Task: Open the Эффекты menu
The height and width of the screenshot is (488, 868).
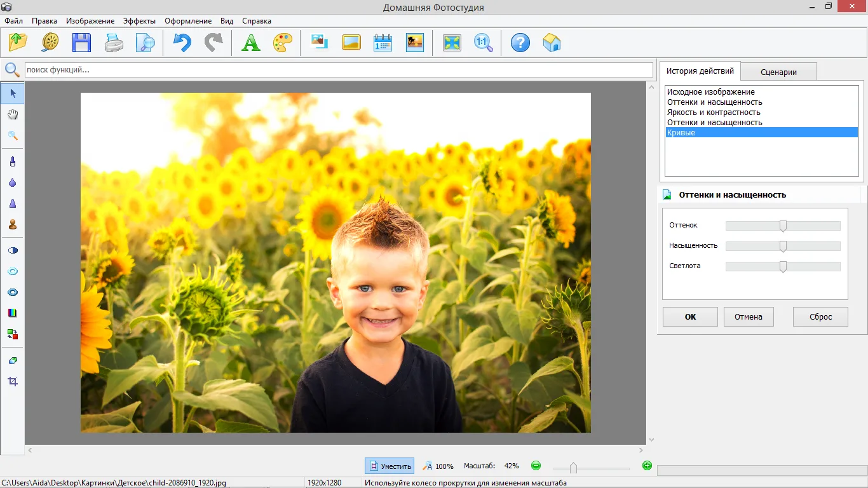Action: 139,21
